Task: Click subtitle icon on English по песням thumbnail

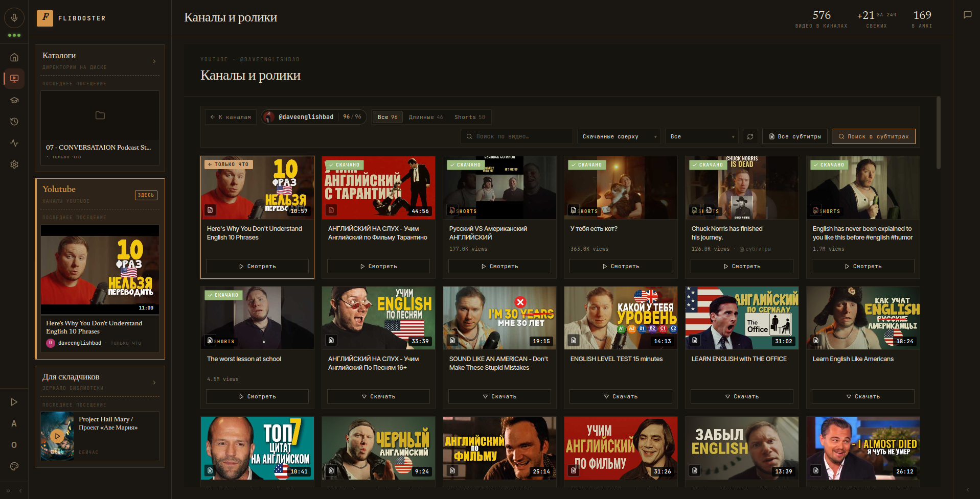Action: (x=331, y=340)
